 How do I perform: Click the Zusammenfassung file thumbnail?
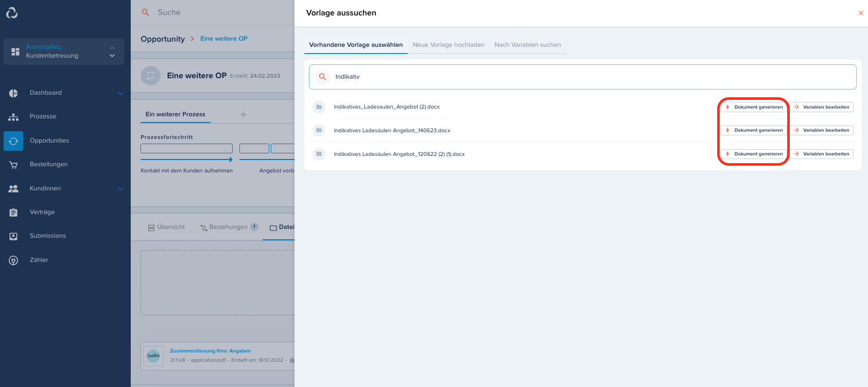pos(153,356)
